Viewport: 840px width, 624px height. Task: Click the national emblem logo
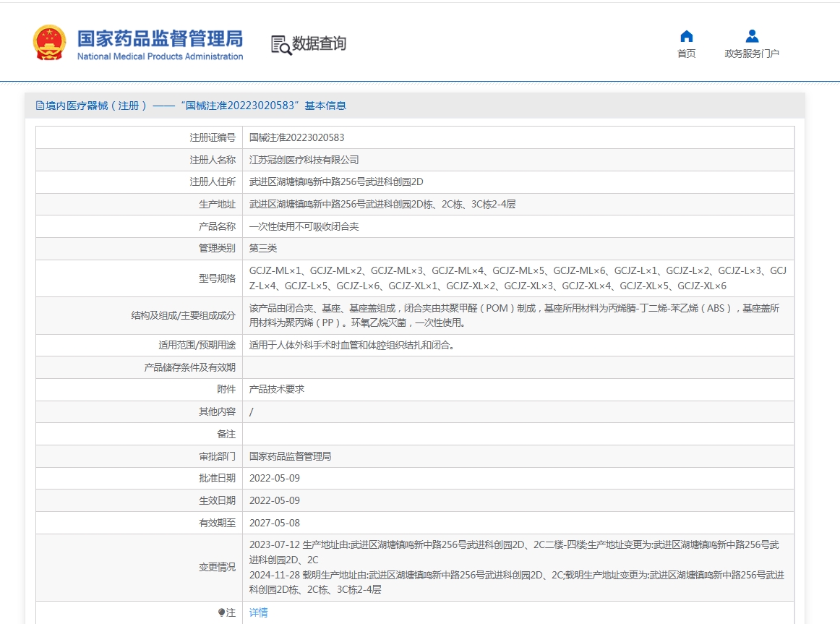49,43
